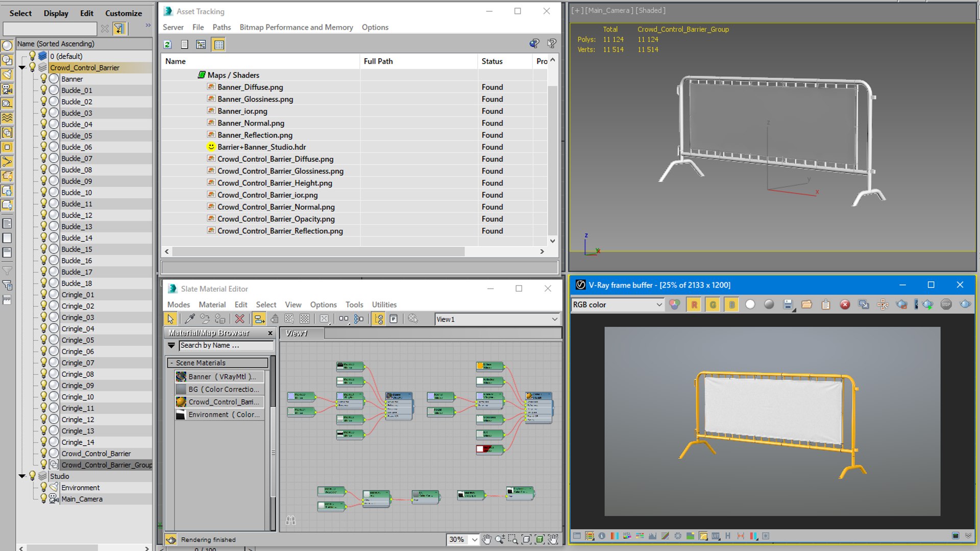Screen dimensions: 980x551
Task: Click the V-Ray STOP rendering icon
Action: [946, 305]
